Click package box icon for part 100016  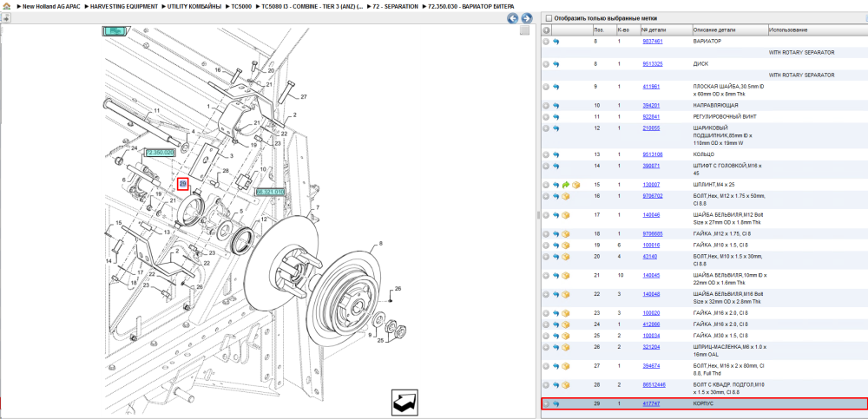(x=566, y=246)
